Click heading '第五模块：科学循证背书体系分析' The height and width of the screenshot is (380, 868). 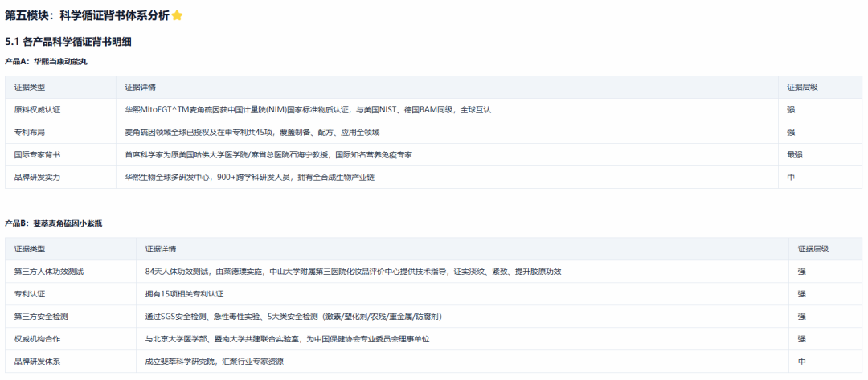click(87, 16)
